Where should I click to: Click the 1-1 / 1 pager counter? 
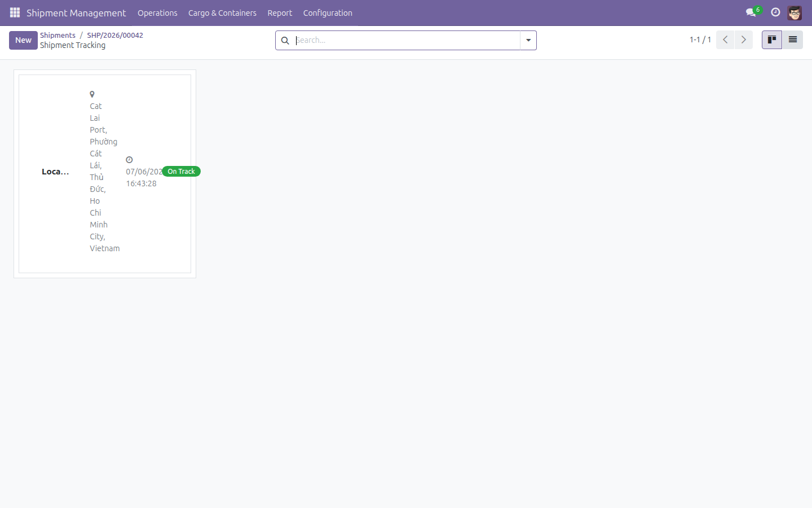[700, 40]
